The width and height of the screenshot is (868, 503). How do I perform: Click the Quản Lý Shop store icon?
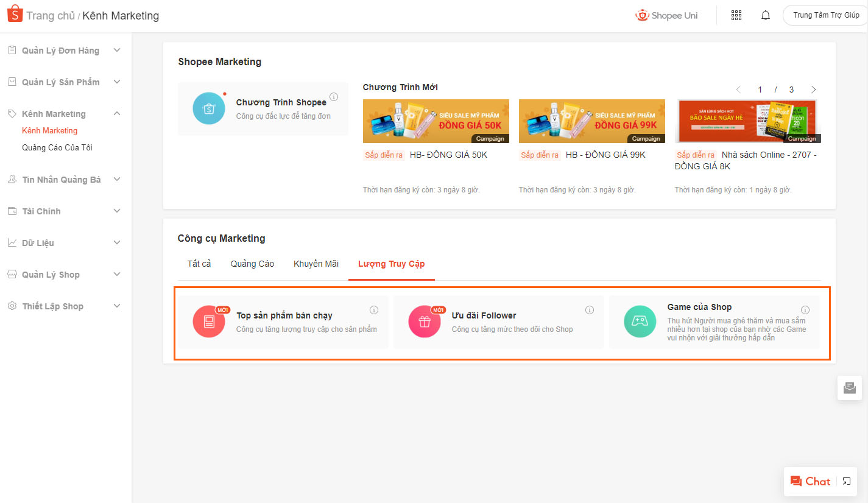pyautogui.click(x=12, y=274)
